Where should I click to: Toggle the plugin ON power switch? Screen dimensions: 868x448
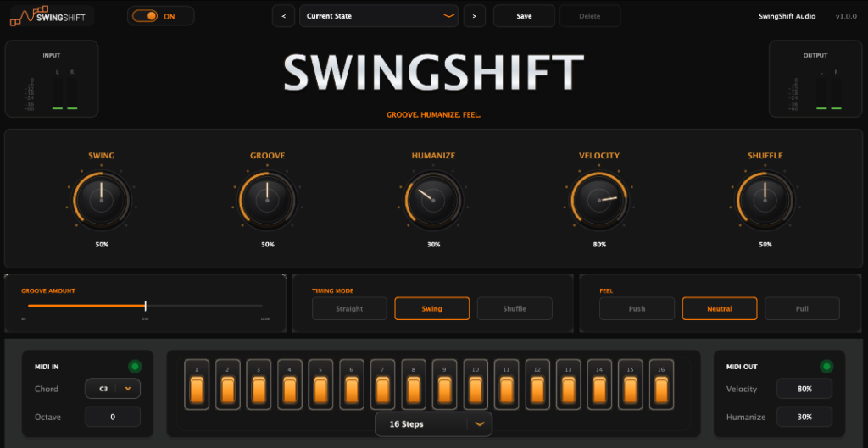pos(144,16)
